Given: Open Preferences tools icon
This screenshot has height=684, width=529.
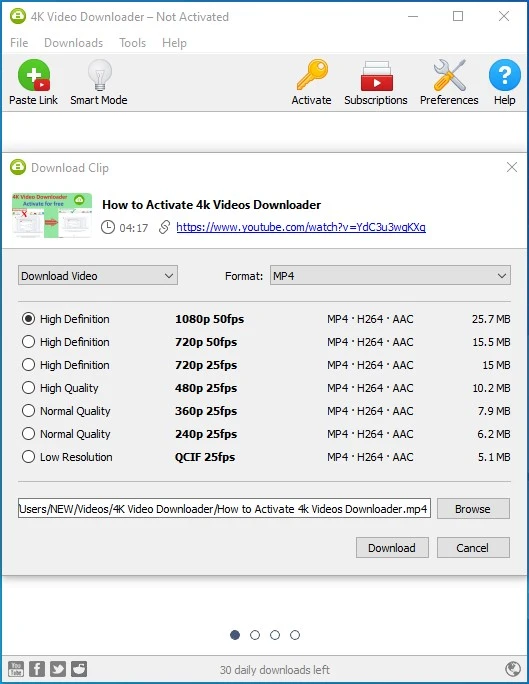Looking at the screenshot, I should [449, 75].
